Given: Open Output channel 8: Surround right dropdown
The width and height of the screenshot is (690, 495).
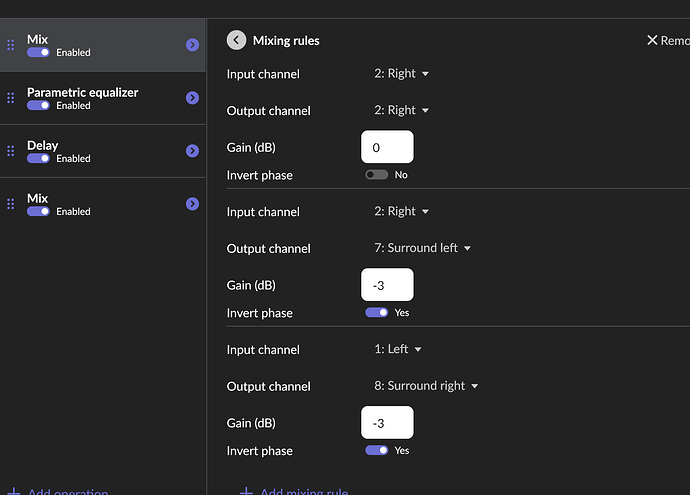Looking at the screenshot, I should 426,386.
